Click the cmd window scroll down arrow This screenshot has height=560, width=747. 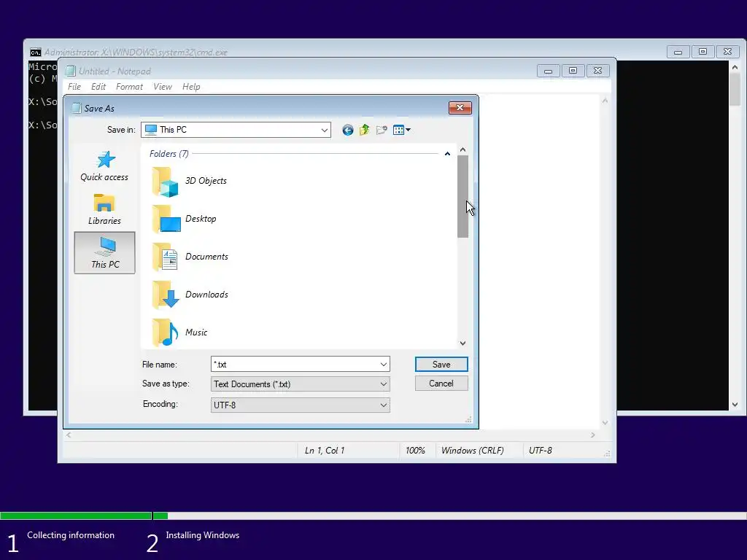click(x=735, y=405)
